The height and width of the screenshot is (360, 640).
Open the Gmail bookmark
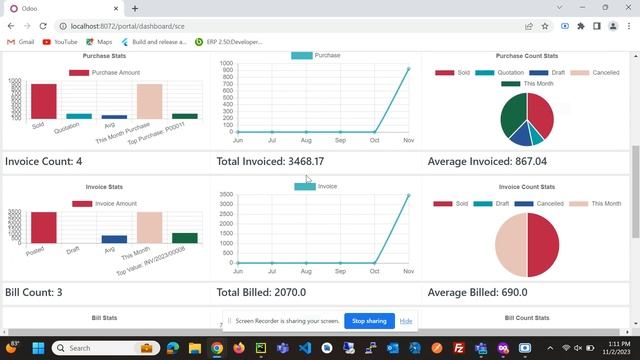[x=20, y=42]
